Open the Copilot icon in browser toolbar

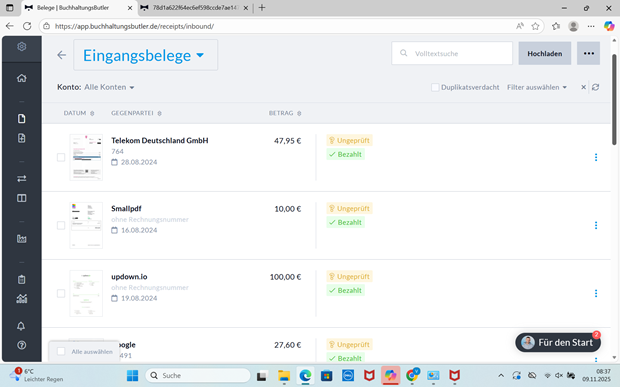(609, 26)
